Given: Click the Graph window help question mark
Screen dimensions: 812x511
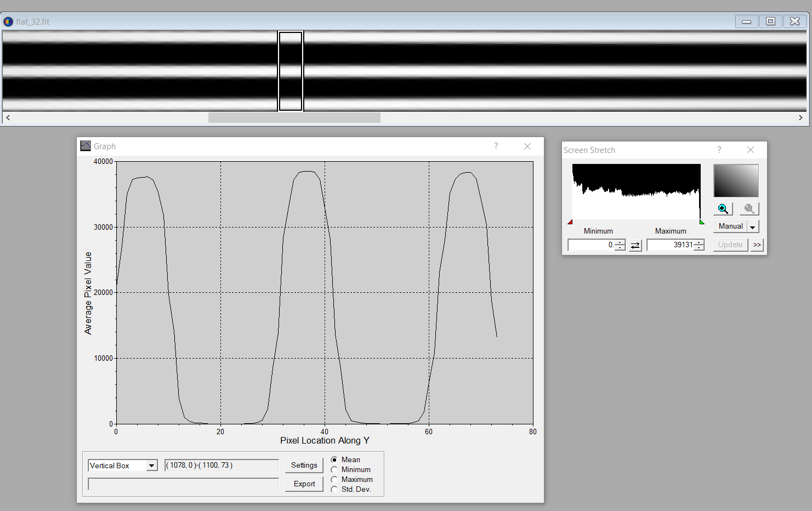Looking at the screenshot, I should (x=496, y=146).
